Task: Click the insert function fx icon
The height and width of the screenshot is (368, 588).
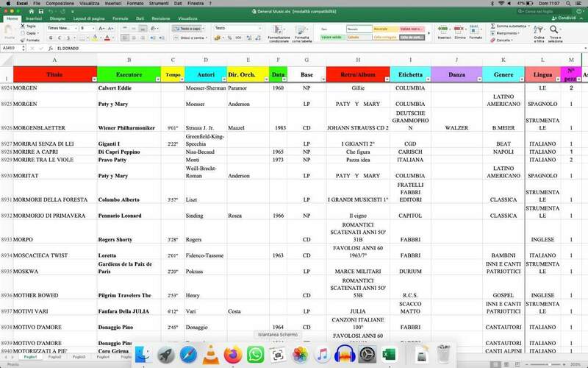Action: point(49,48)
